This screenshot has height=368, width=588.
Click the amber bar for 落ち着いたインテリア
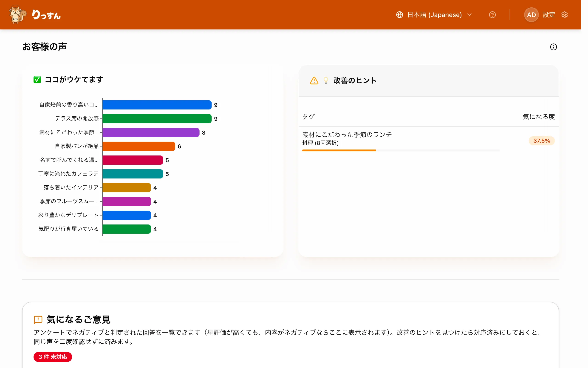point(127,188)
